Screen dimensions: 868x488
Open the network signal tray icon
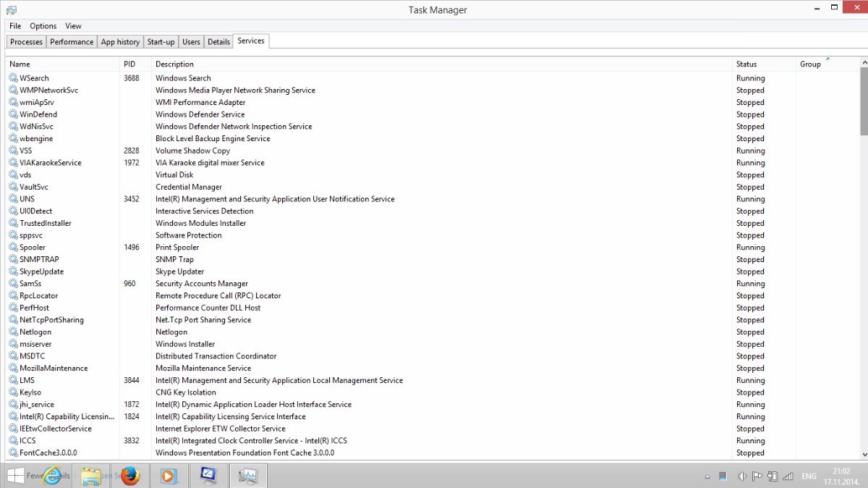pos(788,476)
